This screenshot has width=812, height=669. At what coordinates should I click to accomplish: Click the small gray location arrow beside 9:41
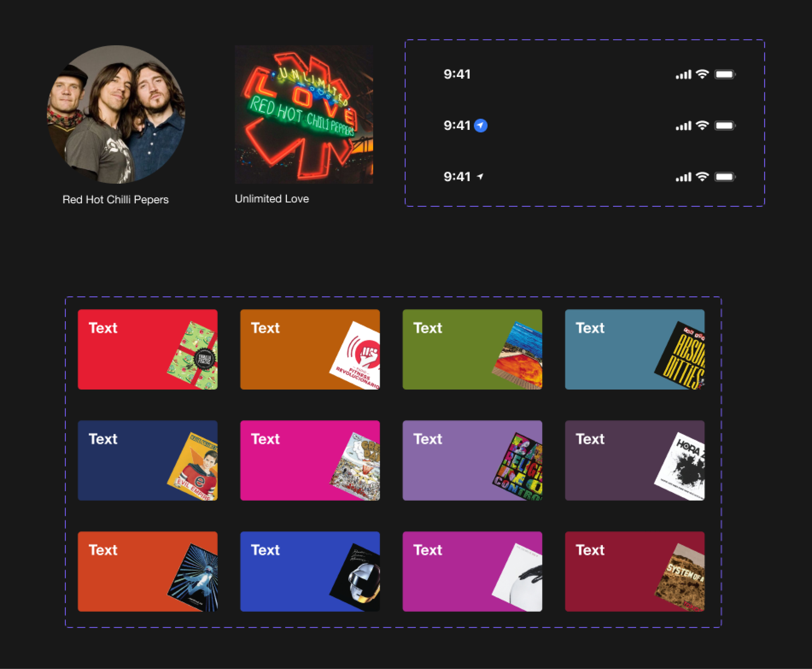coord(480,177)
